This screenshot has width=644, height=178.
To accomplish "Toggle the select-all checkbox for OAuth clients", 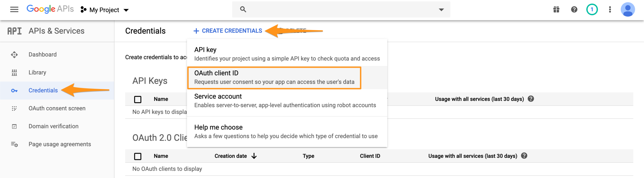I will coord(138,156).
